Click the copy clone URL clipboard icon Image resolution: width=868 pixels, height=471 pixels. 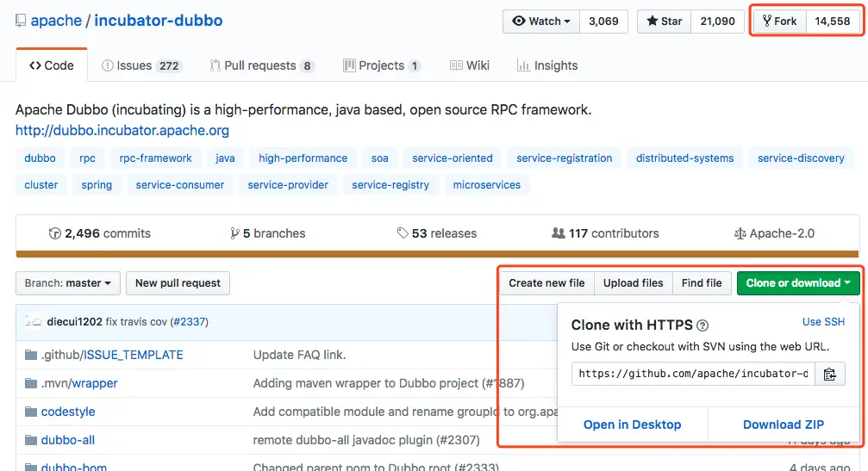830,374
